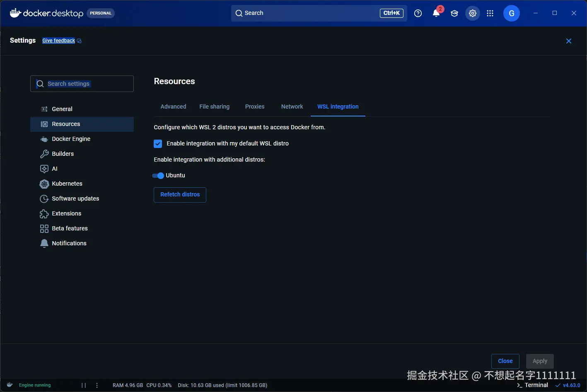Image resolution: width=587 pixels, height=392 pixels.
Task: Open the apps grid icon
Action: (490, 13)
